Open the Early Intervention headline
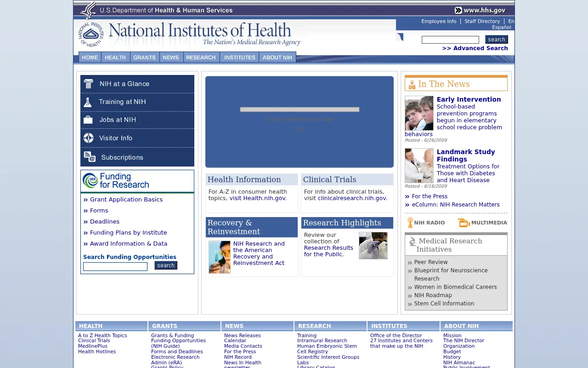 click(469, 99)
